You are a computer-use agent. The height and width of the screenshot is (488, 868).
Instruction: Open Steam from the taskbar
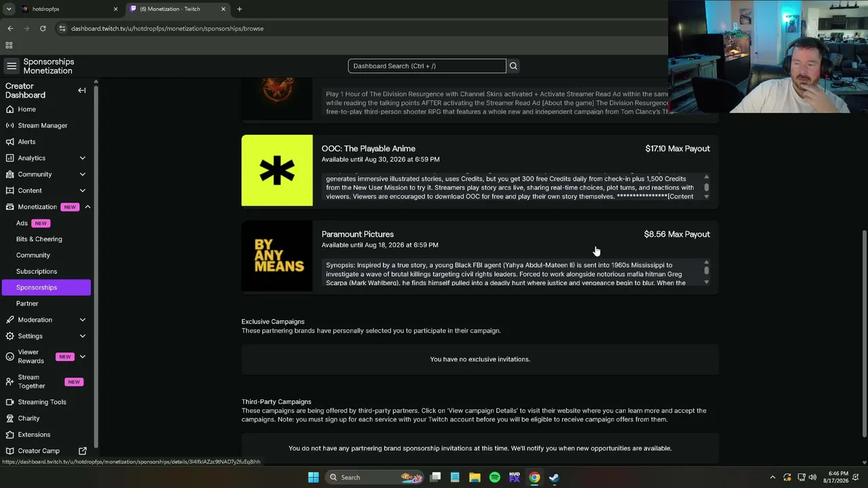[554, 477]
